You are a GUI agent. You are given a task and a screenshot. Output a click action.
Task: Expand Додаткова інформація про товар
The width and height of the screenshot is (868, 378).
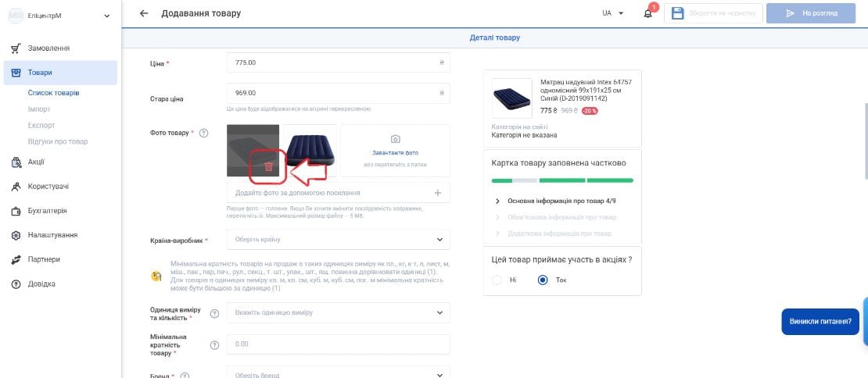(x=552, y=234)
